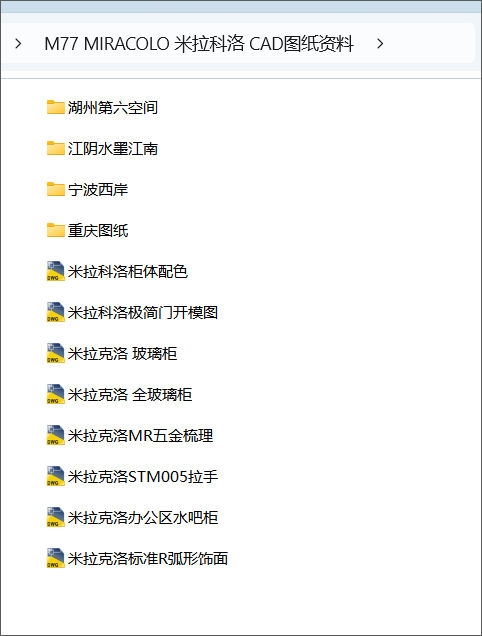Select folder name 湖州第六空间

coord(113,107)
